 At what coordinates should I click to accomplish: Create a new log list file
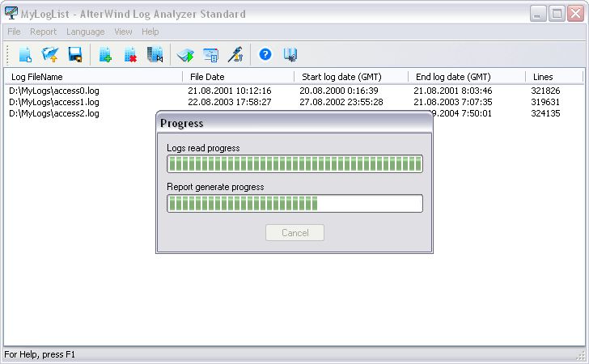pos(25,55)
